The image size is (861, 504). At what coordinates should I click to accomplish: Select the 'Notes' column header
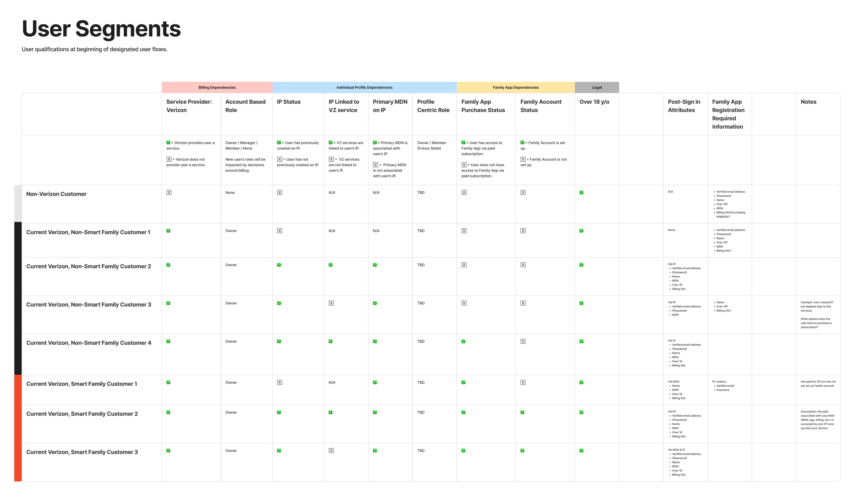[808, 102]
